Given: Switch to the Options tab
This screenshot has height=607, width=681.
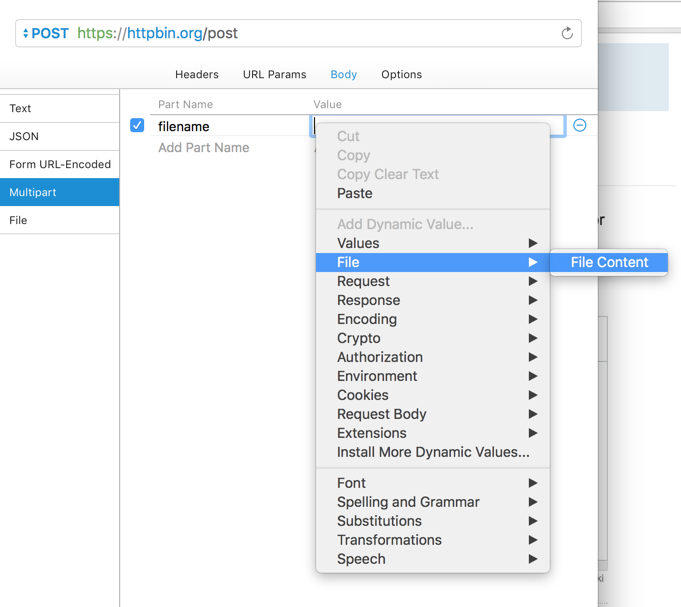Looking at the screenshot, I should pos(401,74).
